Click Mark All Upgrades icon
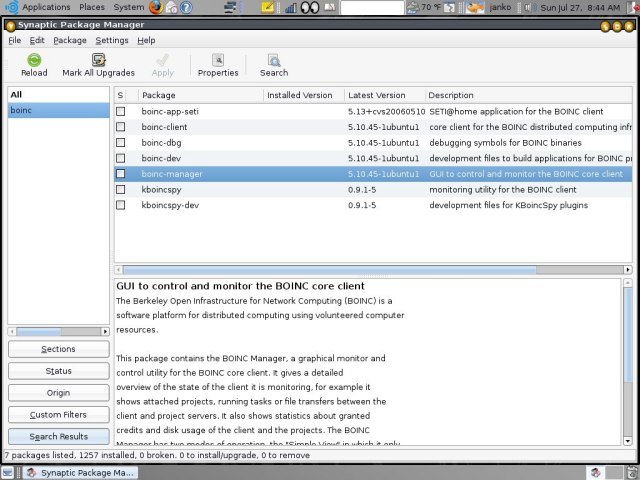The height and width of the screenshot is (480, 640). 98,60
